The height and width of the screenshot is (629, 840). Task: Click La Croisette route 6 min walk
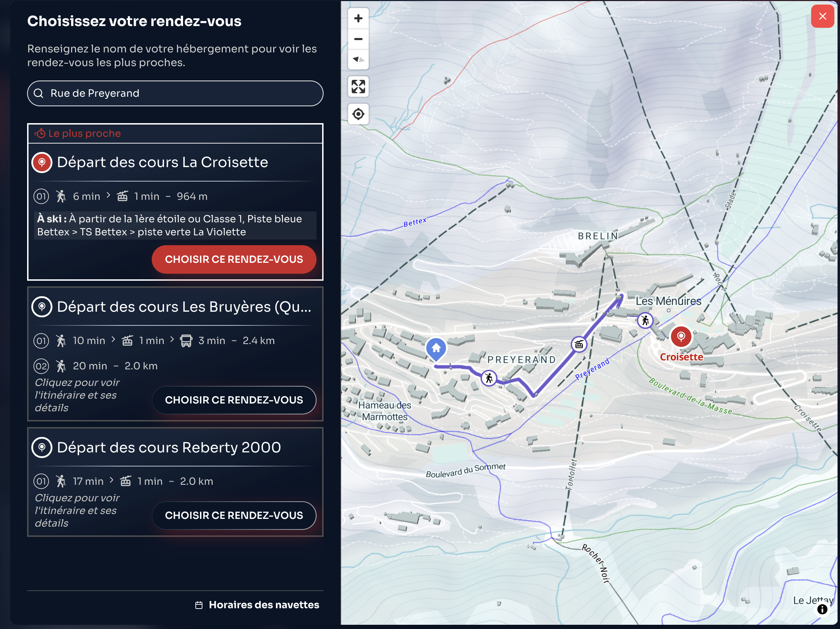(121, 197)
